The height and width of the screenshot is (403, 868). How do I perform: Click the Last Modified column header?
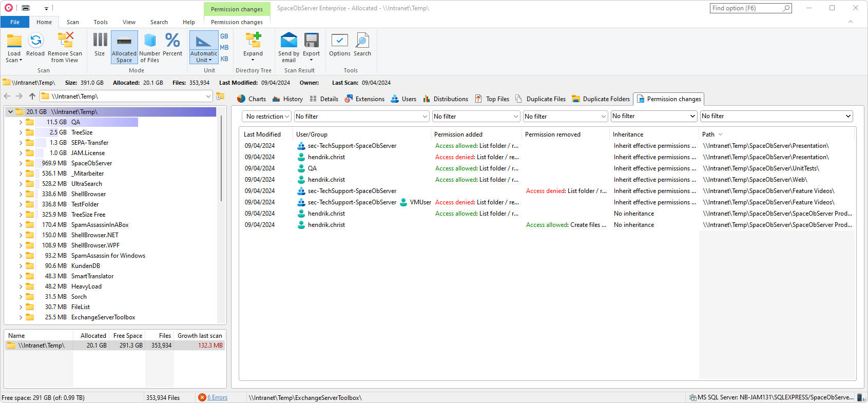coord(262,135)
